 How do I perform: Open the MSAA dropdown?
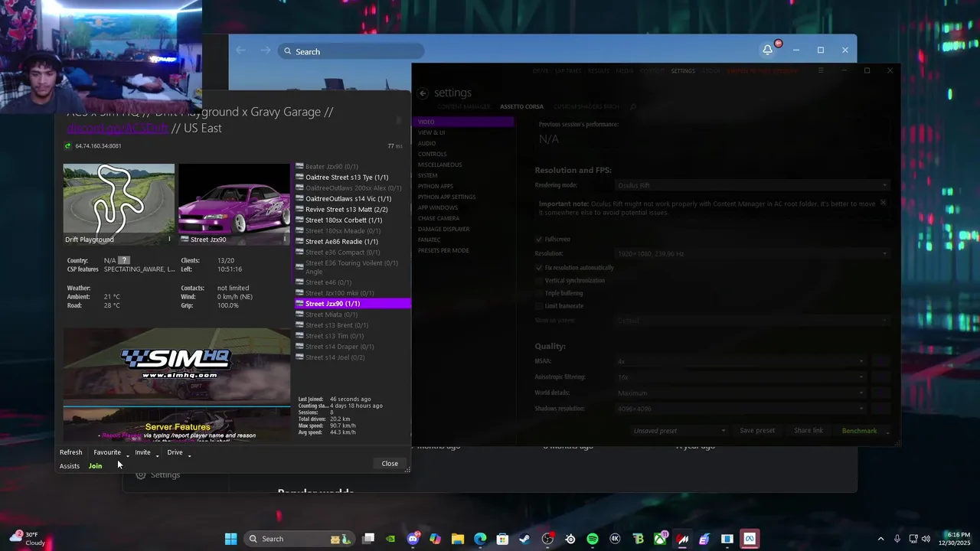[x=741, y=361]
